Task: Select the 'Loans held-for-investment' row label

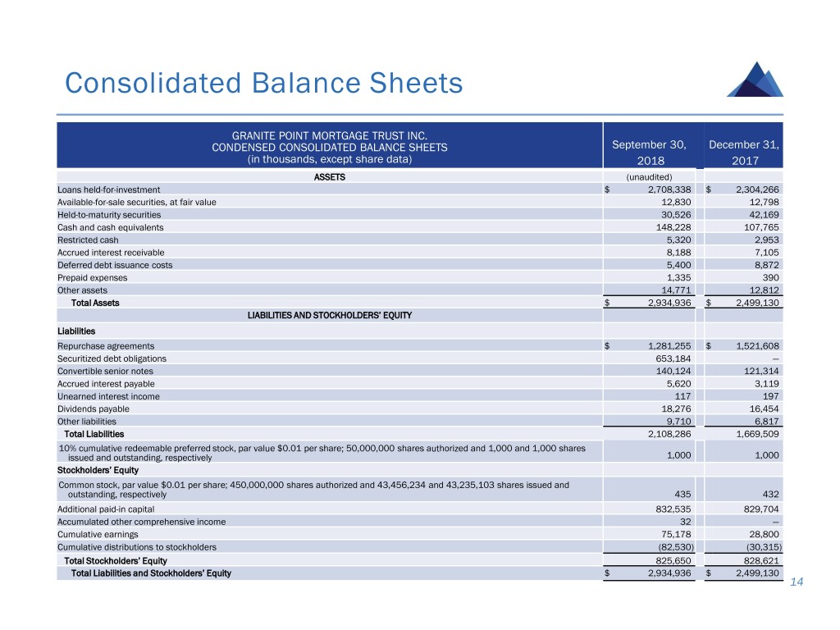Action: click(109, 189)
